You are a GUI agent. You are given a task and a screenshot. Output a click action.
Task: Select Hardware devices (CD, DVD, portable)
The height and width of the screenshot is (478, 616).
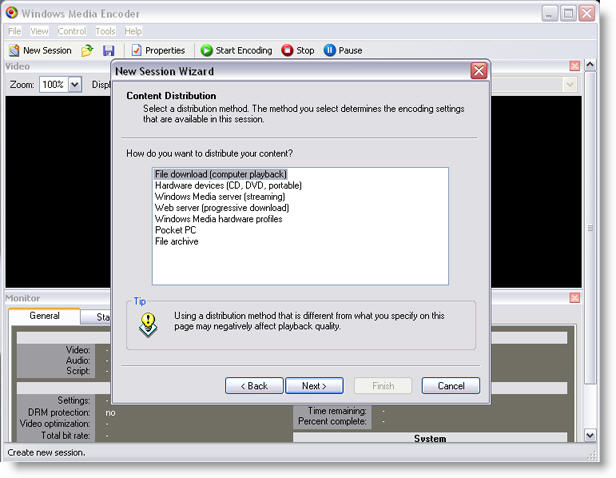[228, 185]
